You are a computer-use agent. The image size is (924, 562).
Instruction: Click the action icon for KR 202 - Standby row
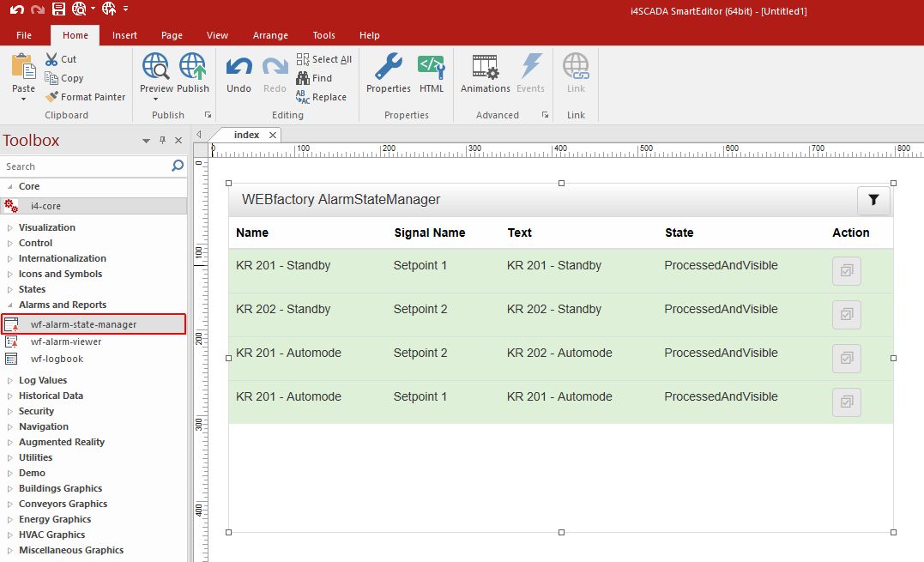point(847,315)
